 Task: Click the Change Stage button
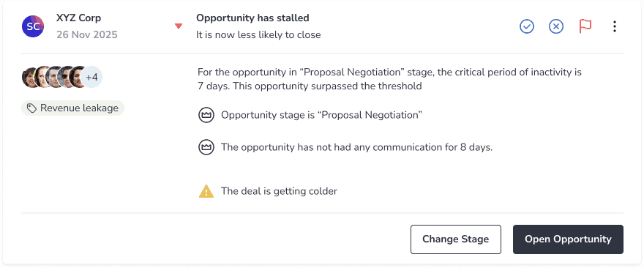[455, 239]
